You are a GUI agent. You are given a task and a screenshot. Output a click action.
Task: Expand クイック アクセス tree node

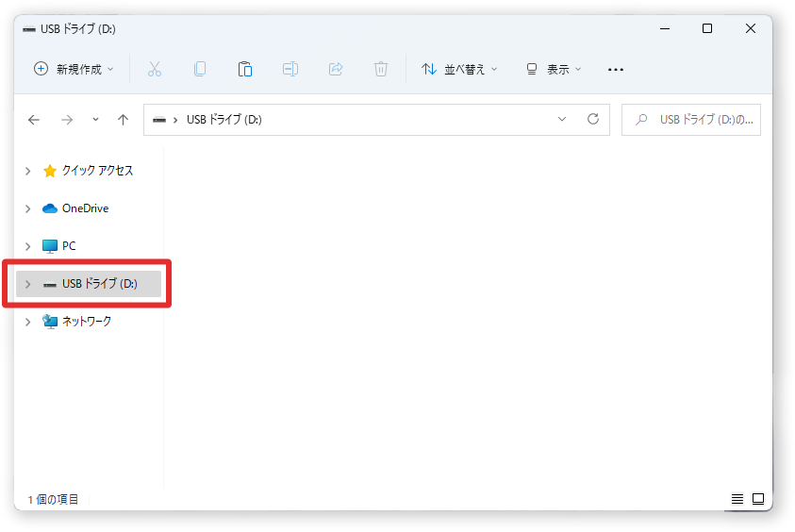[28, 171]
